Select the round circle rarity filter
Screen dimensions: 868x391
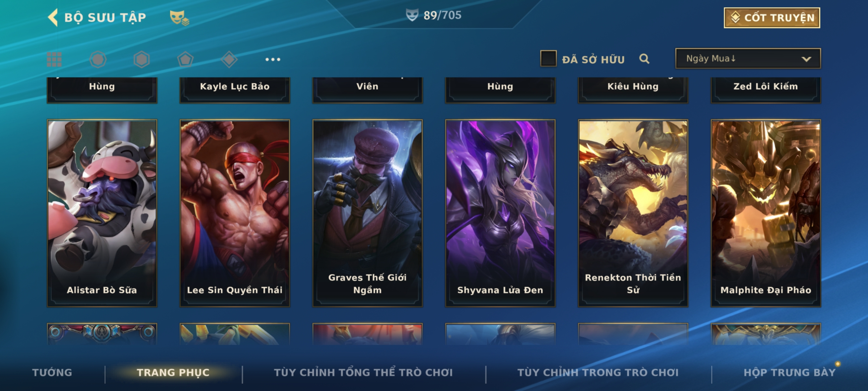click(x=98, y=59)
